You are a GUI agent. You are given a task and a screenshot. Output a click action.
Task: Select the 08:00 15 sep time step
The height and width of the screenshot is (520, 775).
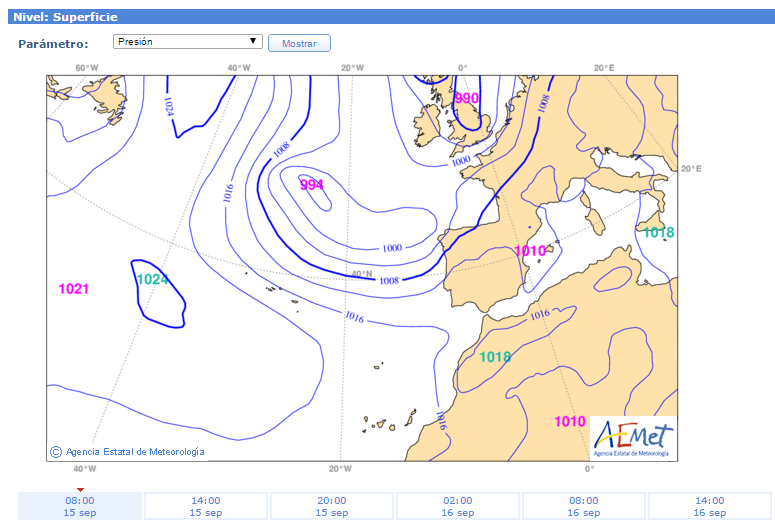pos(80,506)
